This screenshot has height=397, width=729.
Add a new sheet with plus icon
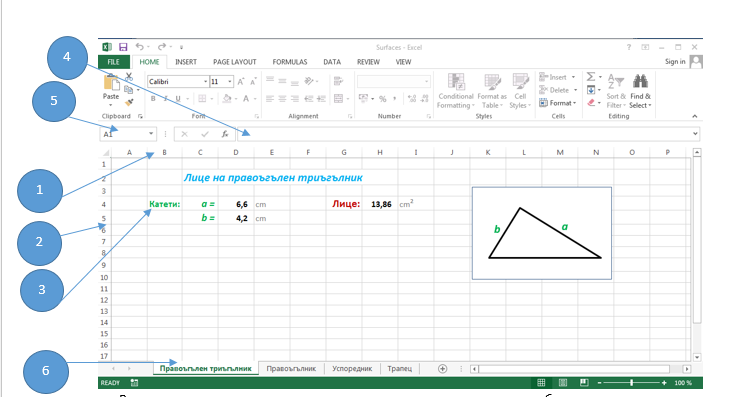[x=443, y=369]
